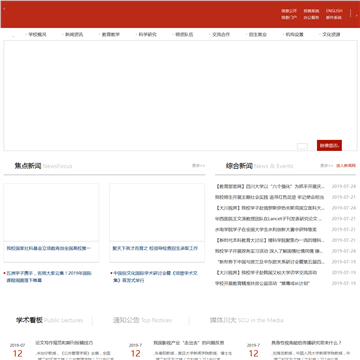Click the small white box beside 映像图志
This screenshot has width=360, height=360.
[302, 146]
